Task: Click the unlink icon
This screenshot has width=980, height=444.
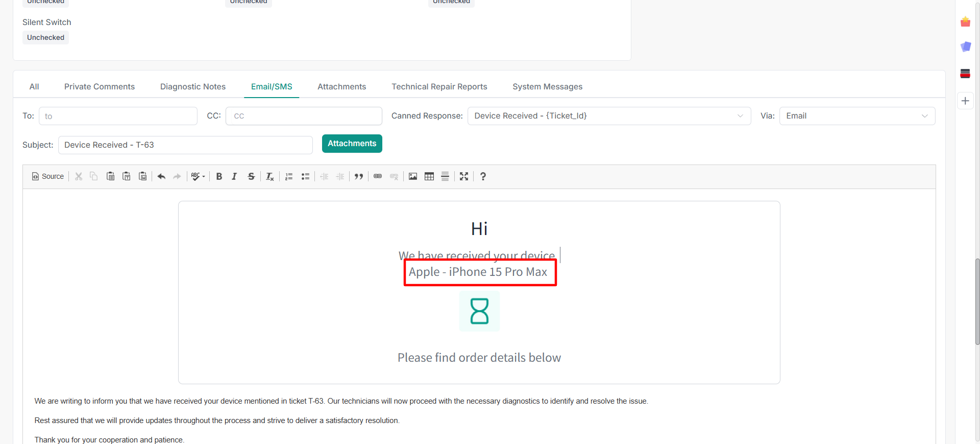Action: pyautogui.click(x=394, y=176)
